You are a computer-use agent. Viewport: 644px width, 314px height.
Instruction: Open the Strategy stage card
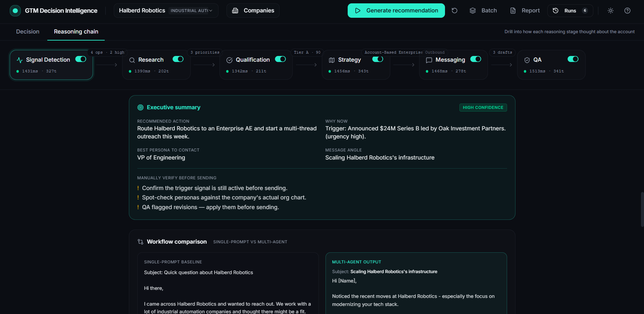pos(356,65)
